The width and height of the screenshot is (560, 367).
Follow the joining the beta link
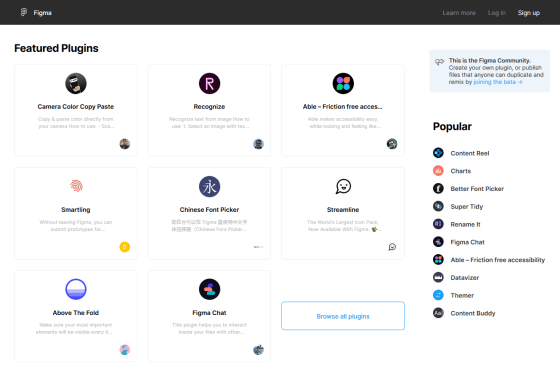pos(498,82)
